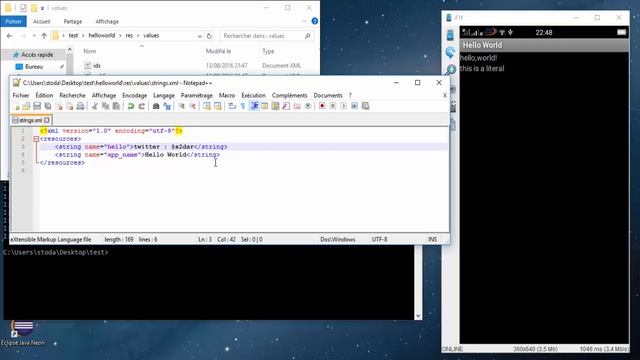
Task: Click the Save All toolbar icon
Action: (x=48, y=106)
